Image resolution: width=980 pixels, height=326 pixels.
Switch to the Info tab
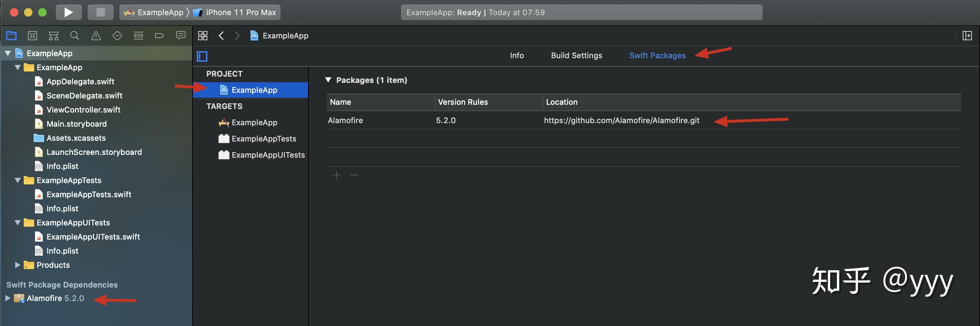pos(516,55)
